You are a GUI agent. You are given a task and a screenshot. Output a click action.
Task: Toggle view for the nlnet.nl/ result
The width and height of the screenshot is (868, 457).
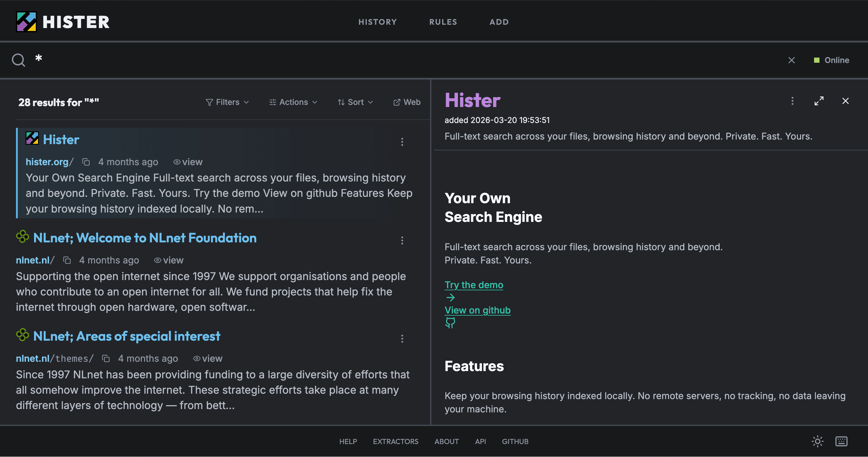tap(169, 260)
